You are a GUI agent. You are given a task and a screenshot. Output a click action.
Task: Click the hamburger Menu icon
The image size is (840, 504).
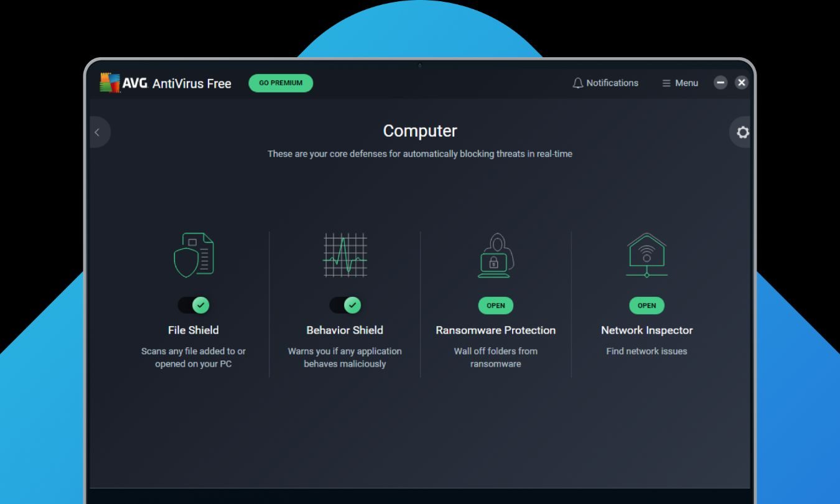(666, 83)
